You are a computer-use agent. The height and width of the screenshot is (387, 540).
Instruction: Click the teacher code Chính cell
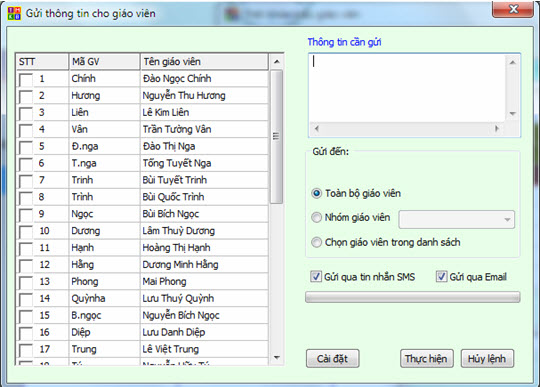tap(105, 79)
